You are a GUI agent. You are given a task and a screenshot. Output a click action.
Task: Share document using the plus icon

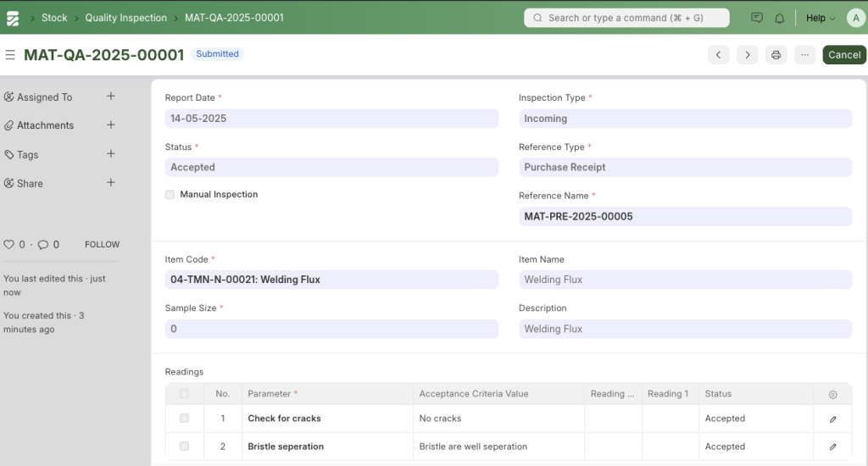click(x=111, y=183)
